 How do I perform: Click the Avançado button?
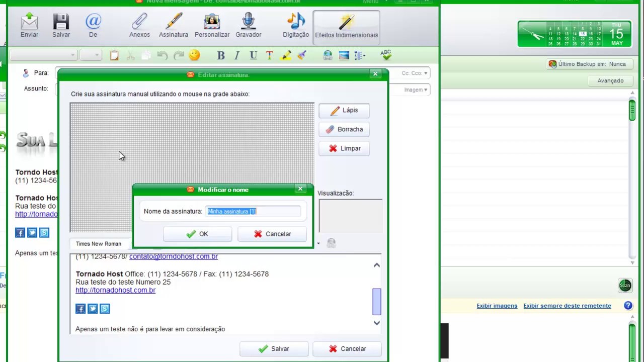click(x=610, y=81)
